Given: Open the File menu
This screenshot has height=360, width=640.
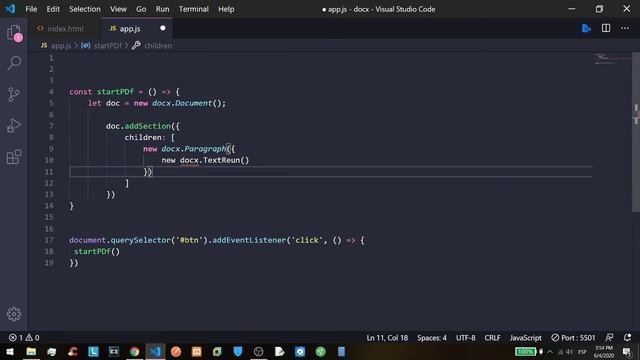Looking at the screenshot, I should (x=31, y=9).
